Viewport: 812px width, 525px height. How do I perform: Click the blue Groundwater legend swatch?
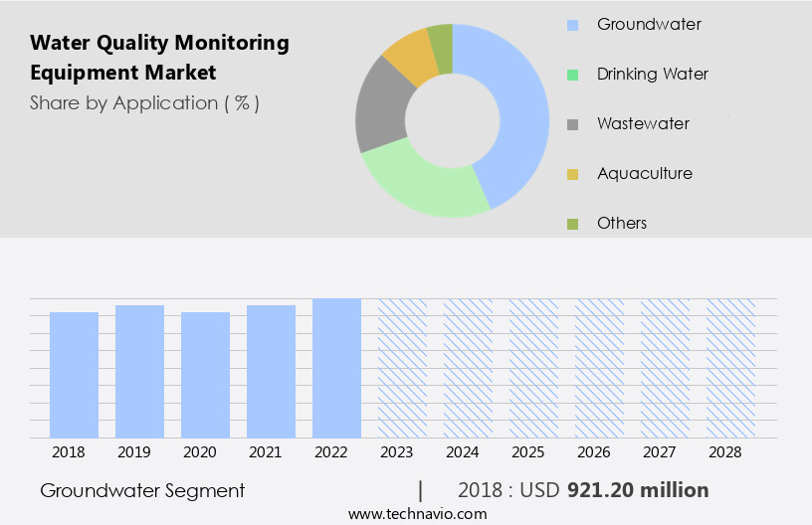pyautogui.click(x=572, y=25)
